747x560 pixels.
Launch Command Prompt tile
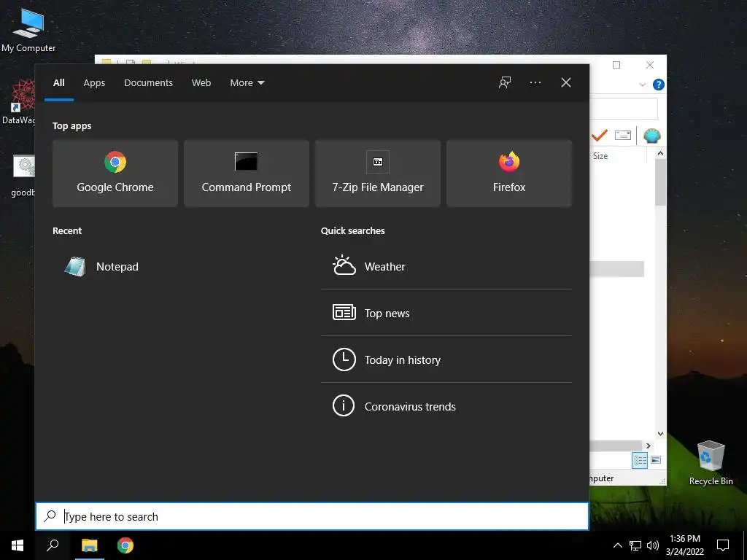click(247, 174)
